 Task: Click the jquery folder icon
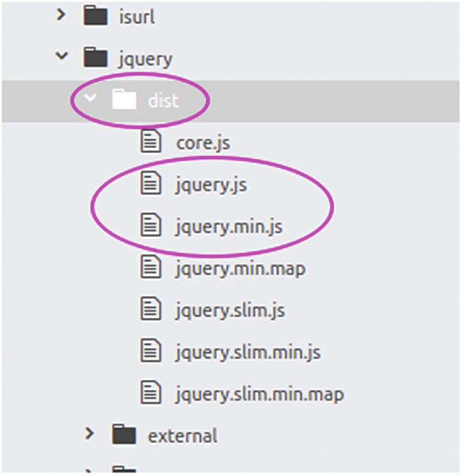tap(95, 57)
